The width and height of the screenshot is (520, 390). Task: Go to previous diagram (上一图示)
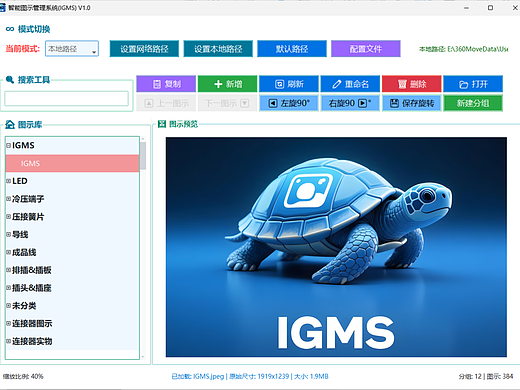click(x=166, y=103)
